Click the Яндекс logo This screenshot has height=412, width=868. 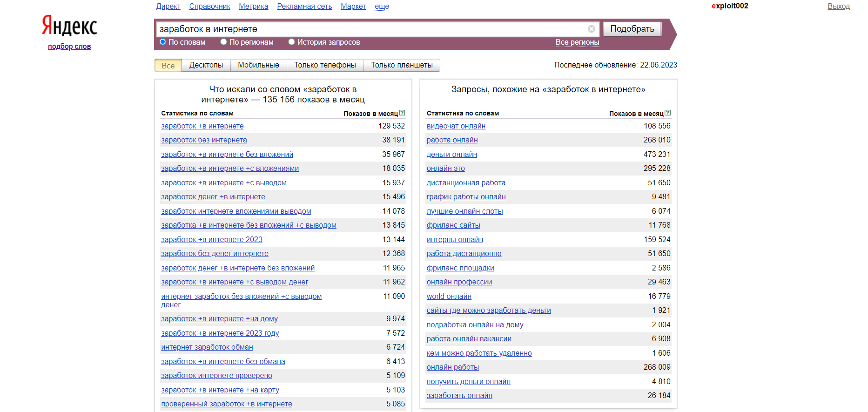coord(69,26)
